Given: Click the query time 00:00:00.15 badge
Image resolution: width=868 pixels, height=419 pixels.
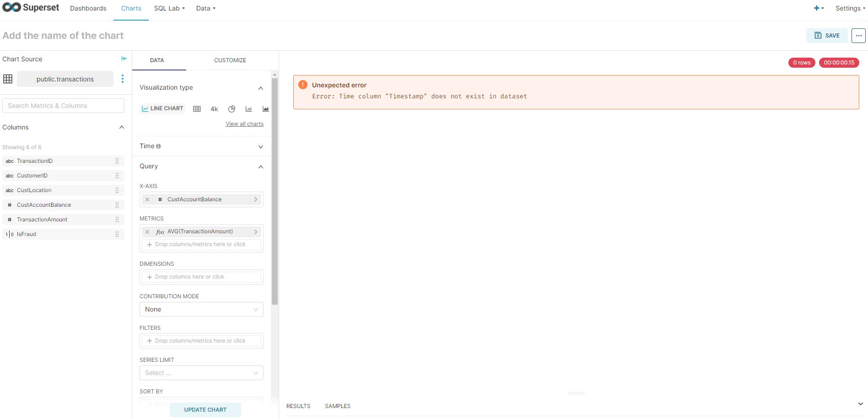Looking at the screenshot, I should (839, 63).
